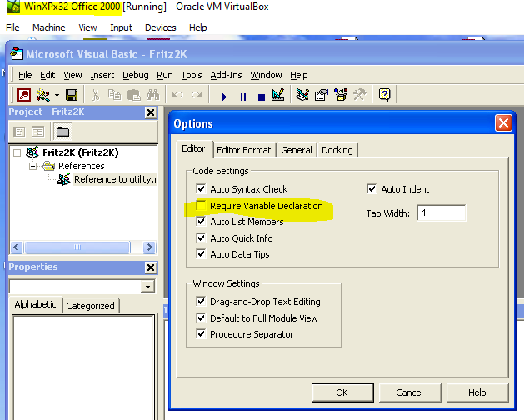This screenshot has width=524, height=420.
Task: Open the Properties Window toolbar icon
Action: [x=322, y=95]
